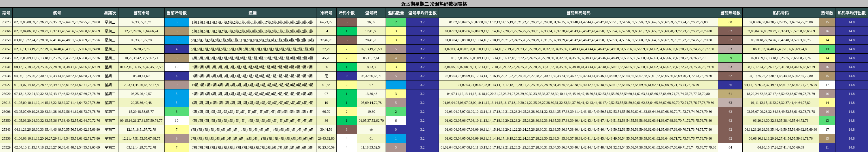Click cold numbers cell 09,33,61,77,78
This screenshot has height=152, width=868.
(x=141, y=40)
